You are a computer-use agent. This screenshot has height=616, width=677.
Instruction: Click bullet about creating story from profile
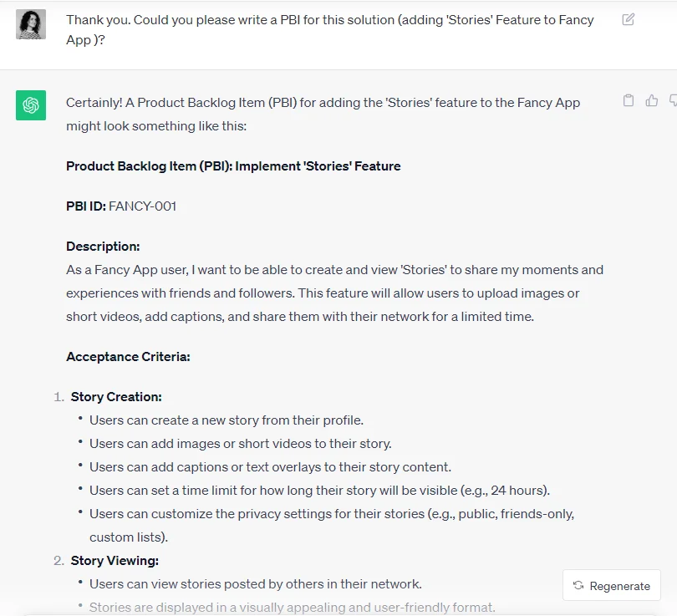pyautogui.click(x=227, y=420)
